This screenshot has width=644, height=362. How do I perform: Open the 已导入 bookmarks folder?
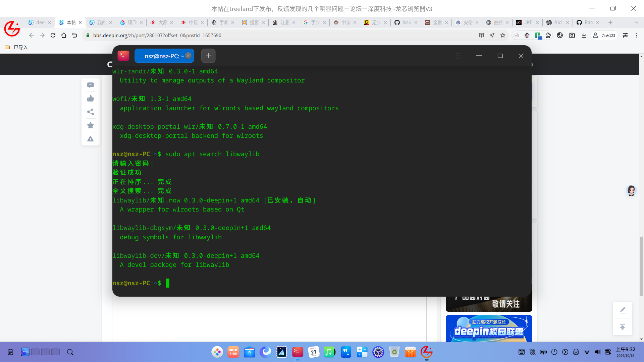pos(16,47)
